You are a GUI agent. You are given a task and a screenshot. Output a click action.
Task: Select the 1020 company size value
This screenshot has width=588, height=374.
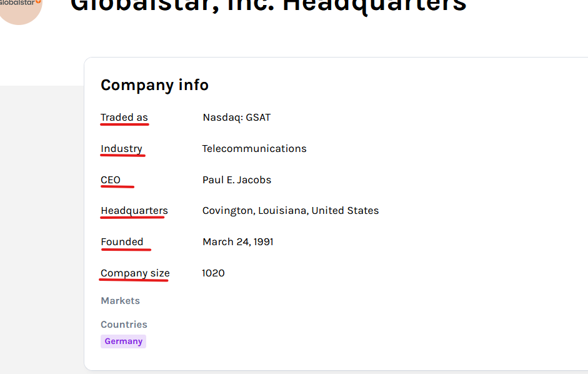[213, 273]
